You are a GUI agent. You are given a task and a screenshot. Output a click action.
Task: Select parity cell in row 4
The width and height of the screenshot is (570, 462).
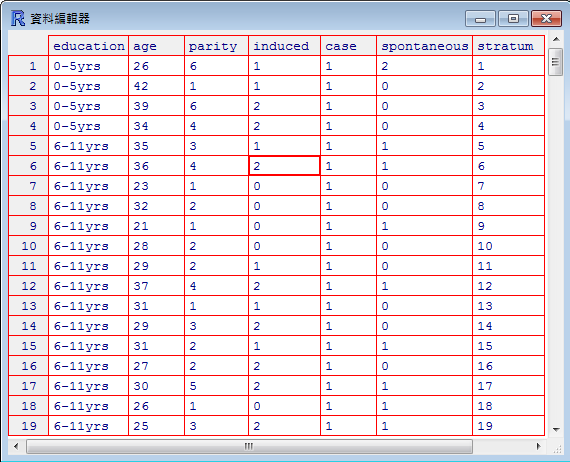[x=216, y=126]
